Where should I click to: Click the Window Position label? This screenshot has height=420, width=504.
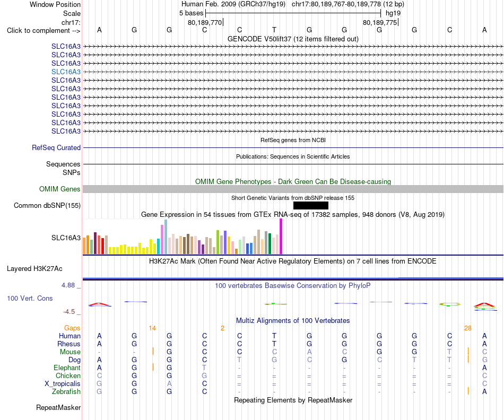point(55,4)
